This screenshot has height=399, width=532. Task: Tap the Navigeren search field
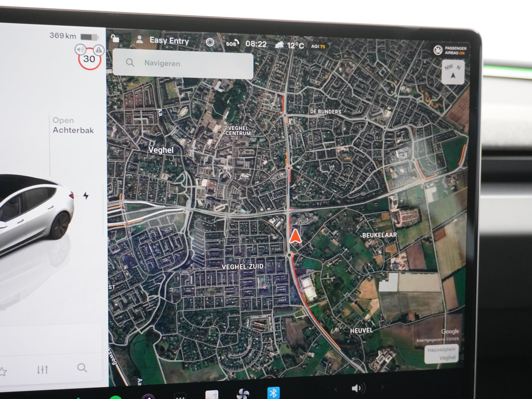pyautogui.click(x=183, y=64)
